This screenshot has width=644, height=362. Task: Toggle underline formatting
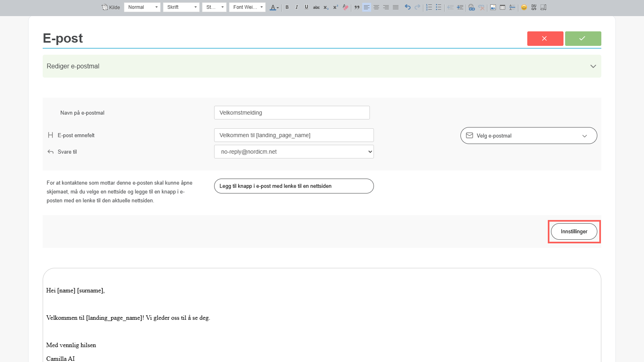point(306,7)
